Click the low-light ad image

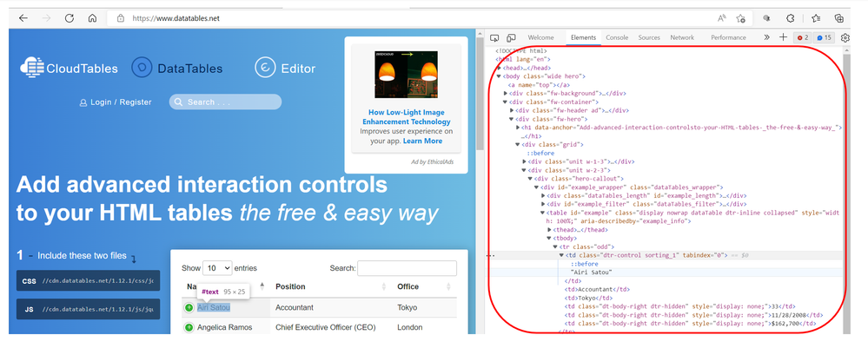point(407,75)
